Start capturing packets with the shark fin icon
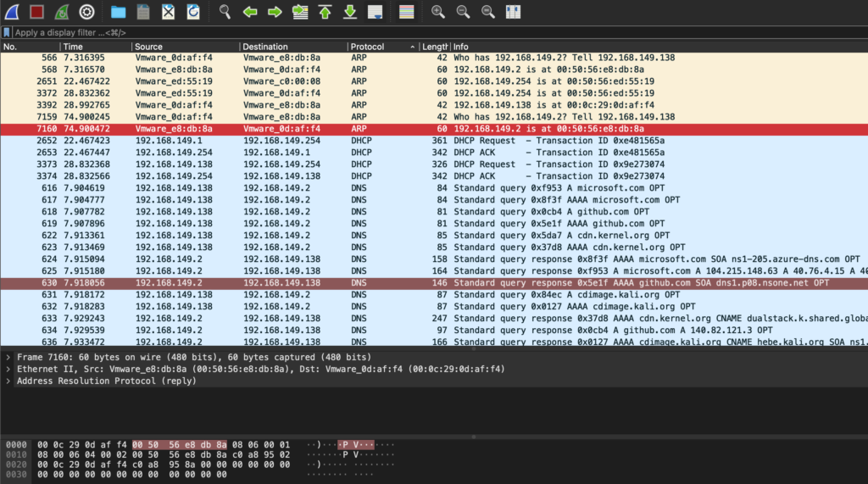The image size is (868, 484). [12, 12]
